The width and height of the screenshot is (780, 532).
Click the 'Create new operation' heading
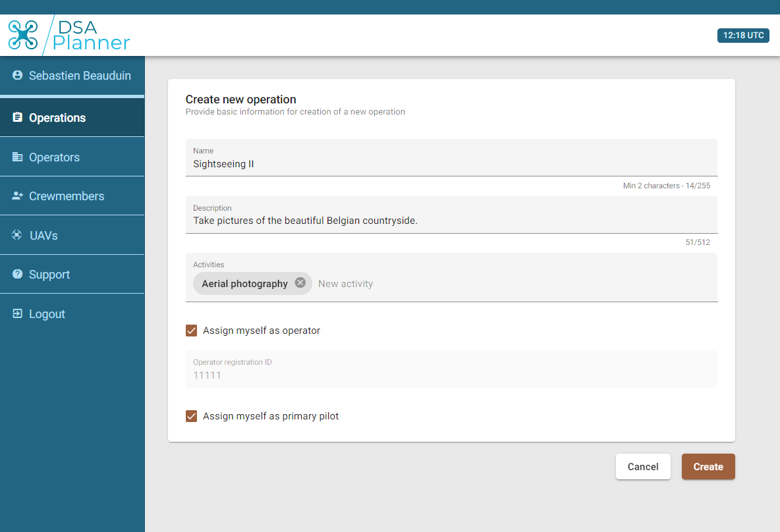[240, 99]
